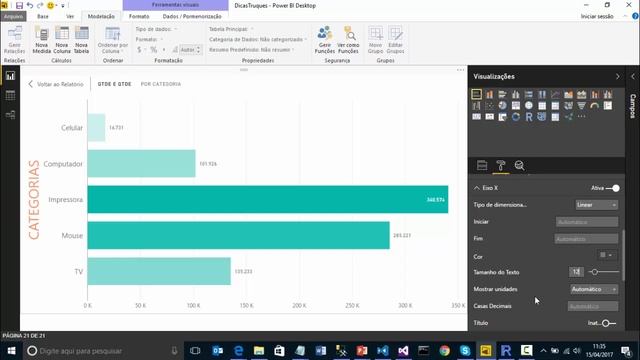Select the R script visual

pos(529,117)
